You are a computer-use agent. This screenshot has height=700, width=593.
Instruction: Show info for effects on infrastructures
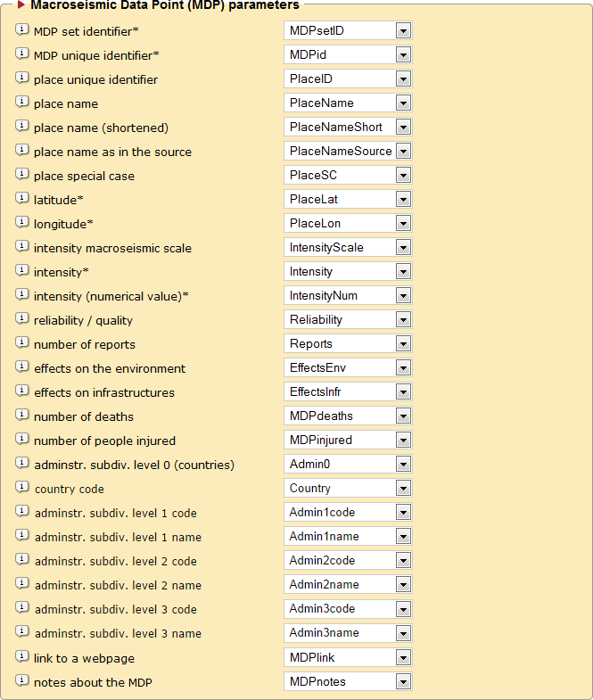pos(22,391)
